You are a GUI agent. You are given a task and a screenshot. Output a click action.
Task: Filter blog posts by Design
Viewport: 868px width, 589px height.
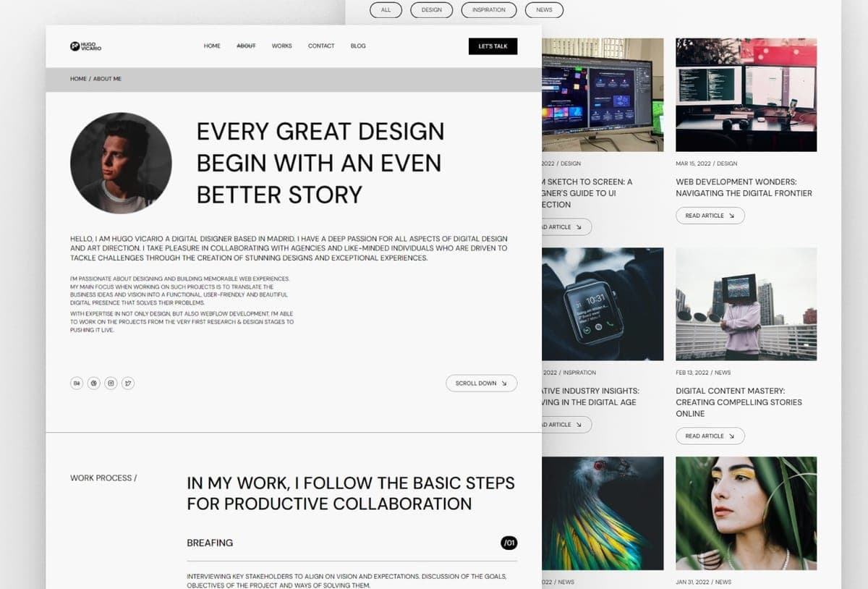(x=432, y=10)
